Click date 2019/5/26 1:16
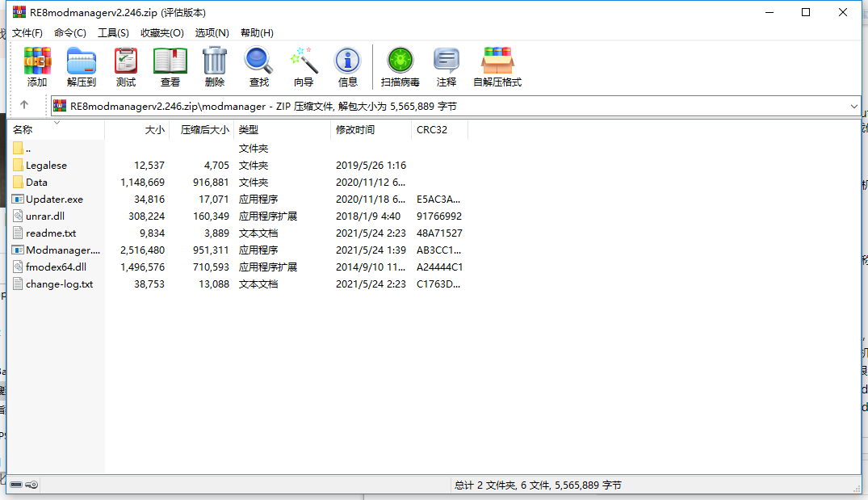 point(371,165)
